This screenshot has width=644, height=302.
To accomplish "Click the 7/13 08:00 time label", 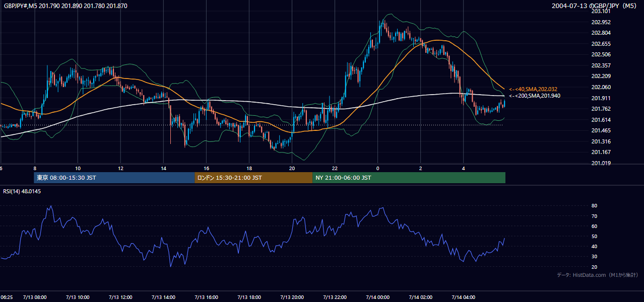I will tap(35, 297).
